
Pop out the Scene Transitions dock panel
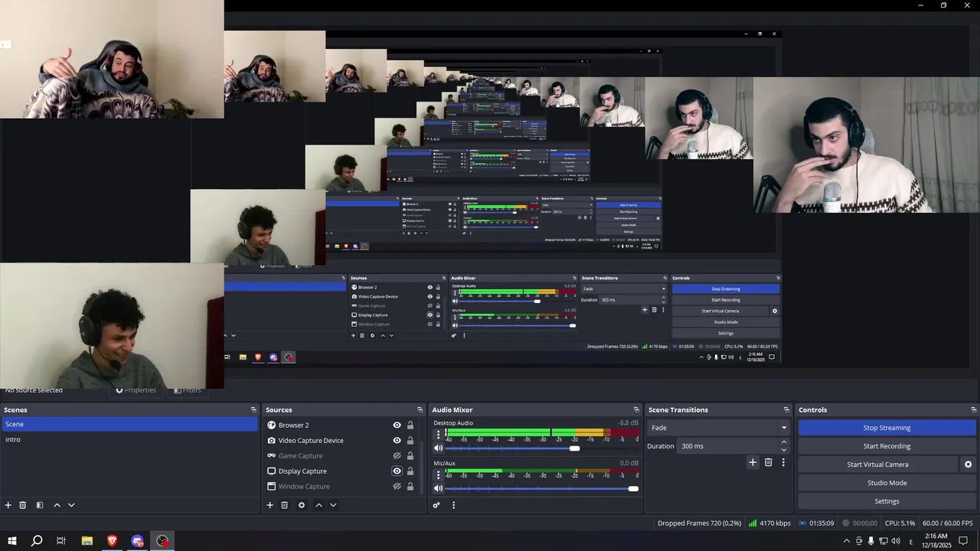(x=786, y=409)
